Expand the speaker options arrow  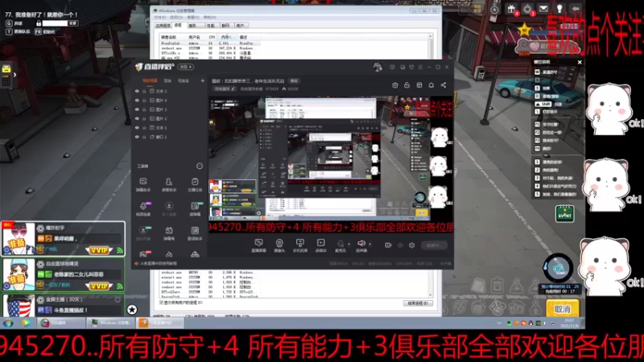click(x=370, y=245)
